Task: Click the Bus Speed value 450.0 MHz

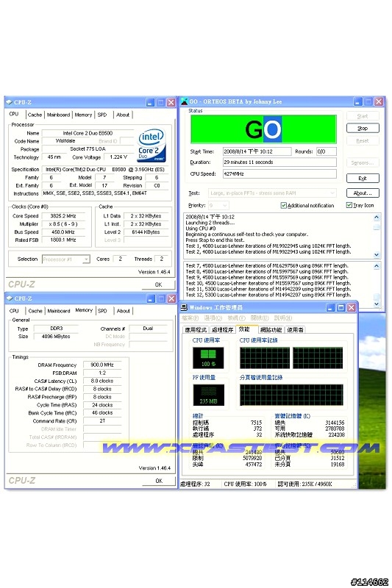Action: click(63, 232)
